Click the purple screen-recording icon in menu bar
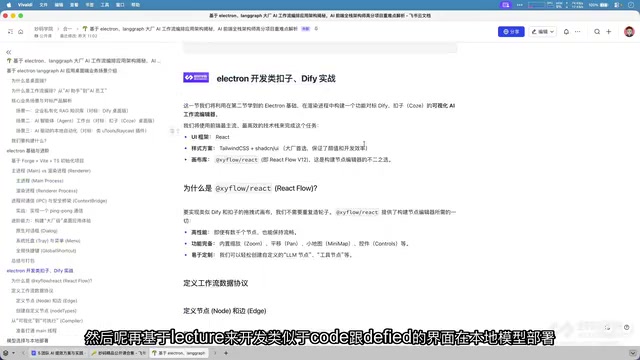The height and width of the screenshot is (360, 640). tap(506, 5)
